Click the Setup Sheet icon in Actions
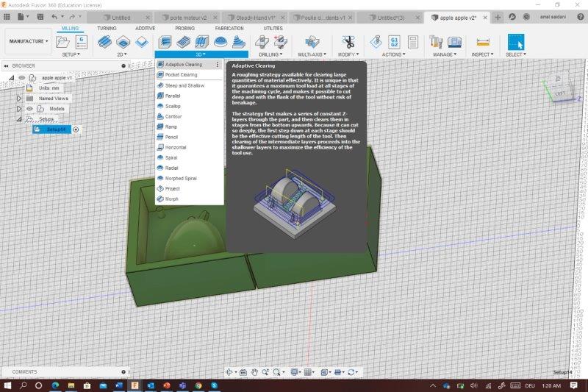Screen dimensions: 588x392 [x=413, y=42]
